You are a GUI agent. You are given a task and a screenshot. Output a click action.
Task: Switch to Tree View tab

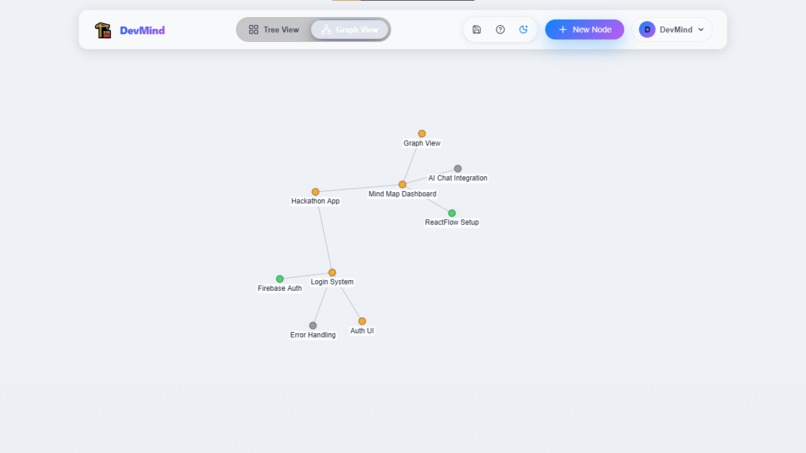pos(274,30)
